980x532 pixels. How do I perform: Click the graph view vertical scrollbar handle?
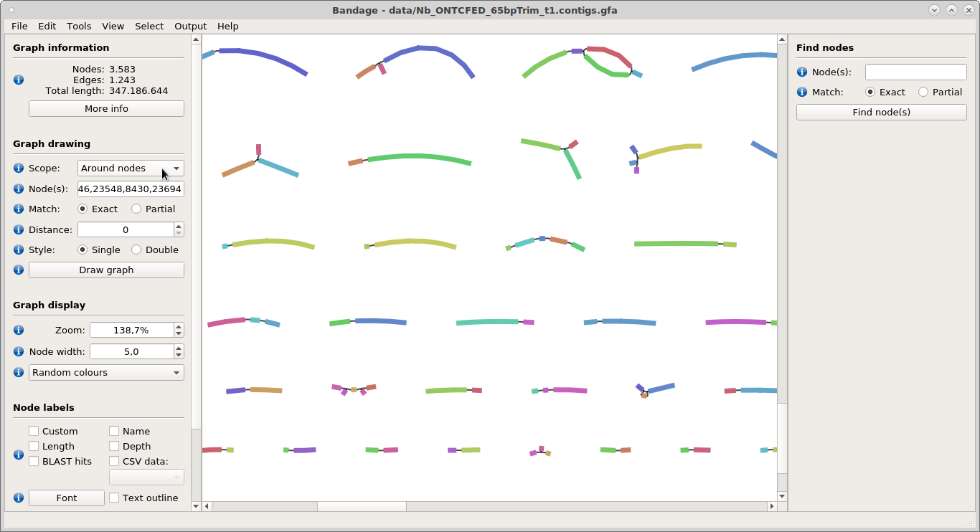(x=782, y=438)
